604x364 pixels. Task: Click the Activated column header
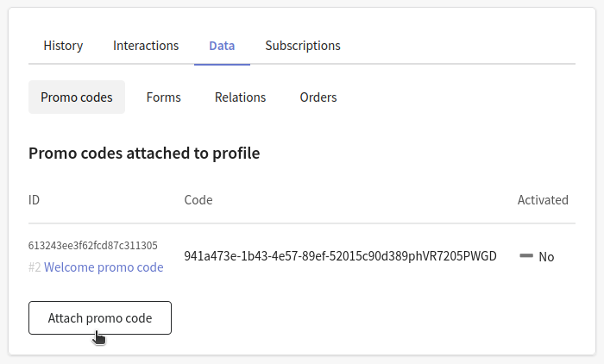click(x=543, y=200)
